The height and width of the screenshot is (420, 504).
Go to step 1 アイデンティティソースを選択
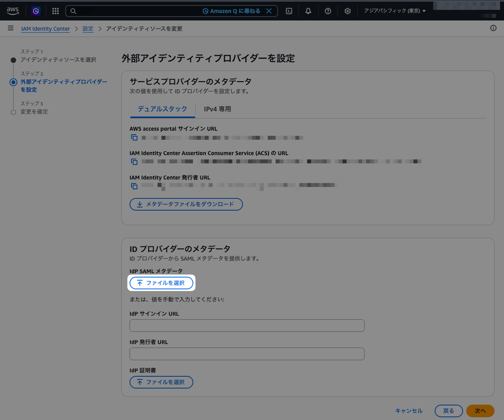(x=58, y=60)
